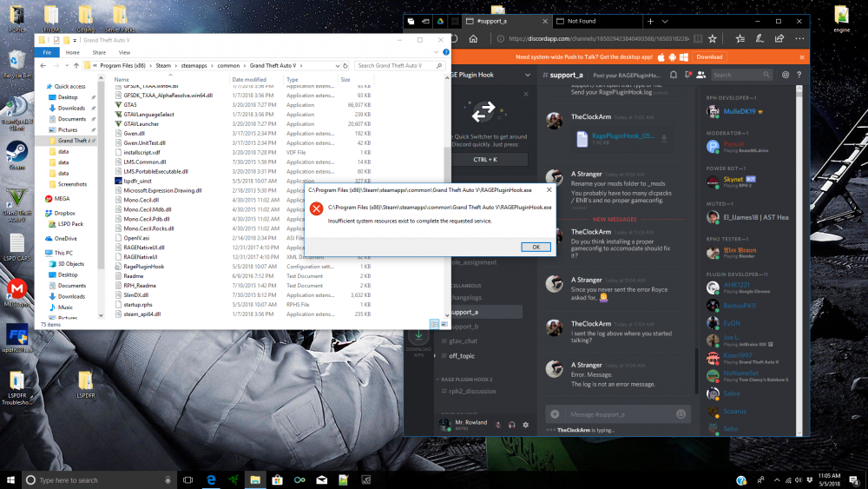Open the MEGA entry in the navigation pane
Viewport: 868px width, 489px height.
pos(62,198)
